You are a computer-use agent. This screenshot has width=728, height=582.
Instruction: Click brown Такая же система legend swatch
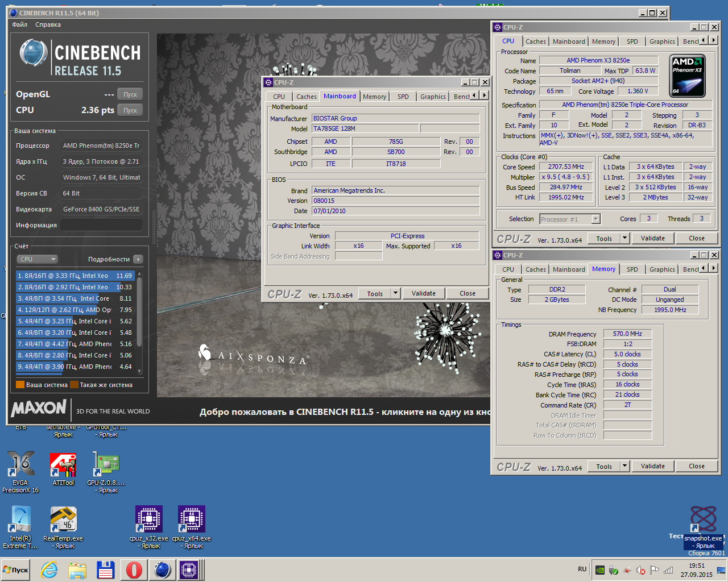pyautogui.click(x=74, y=385)
